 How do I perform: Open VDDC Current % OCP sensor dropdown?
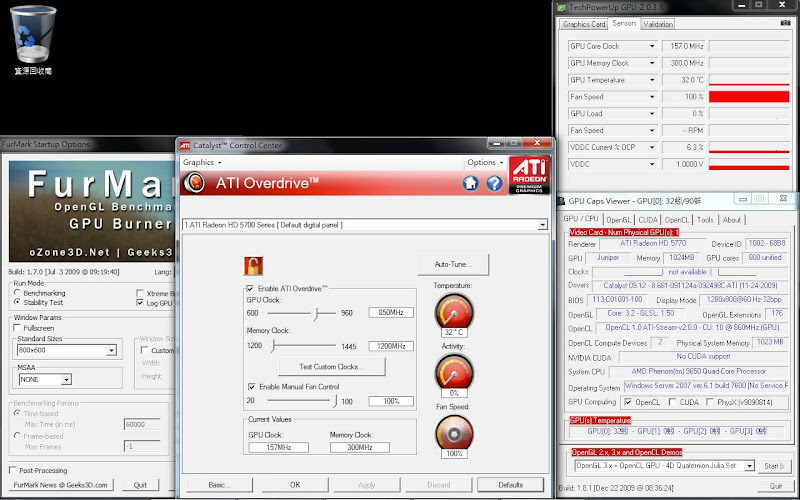pos(652,147)
